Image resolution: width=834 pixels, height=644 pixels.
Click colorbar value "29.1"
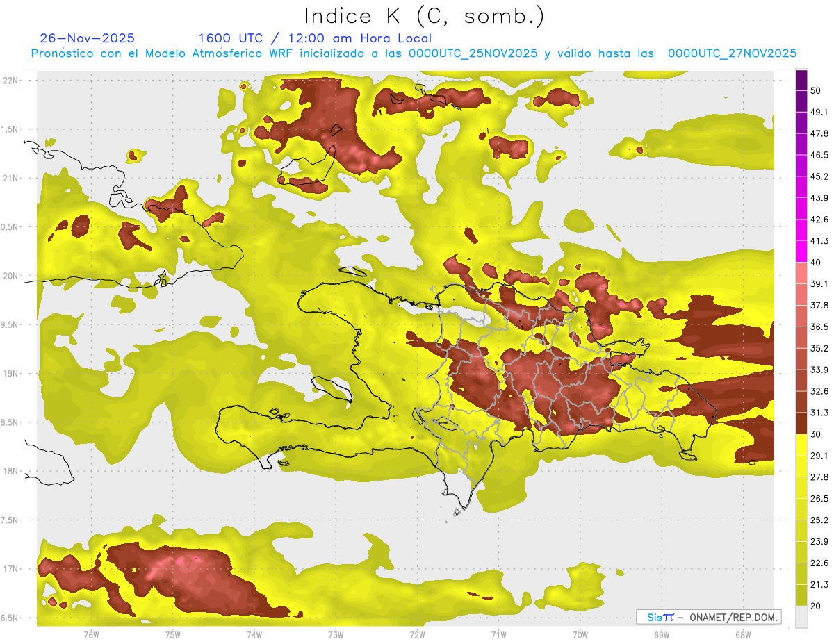pyautogui.click(x=819, y=455)
